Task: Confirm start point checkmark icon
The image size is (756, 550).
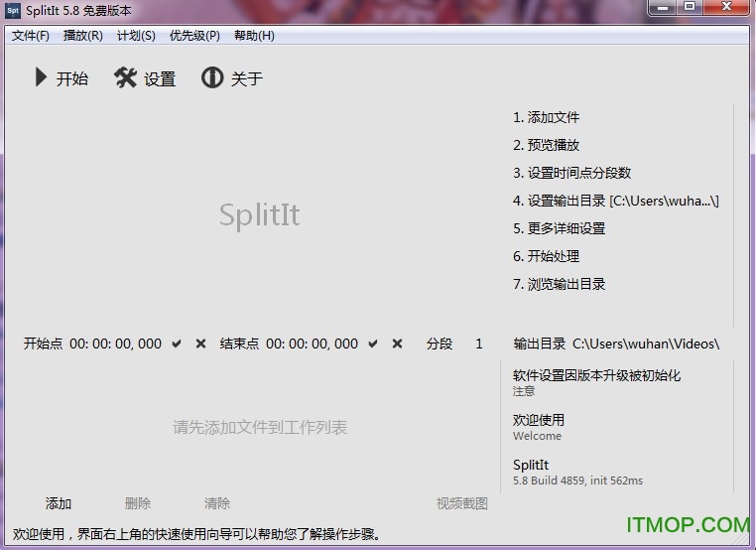Action: click(x=177, y=344)
